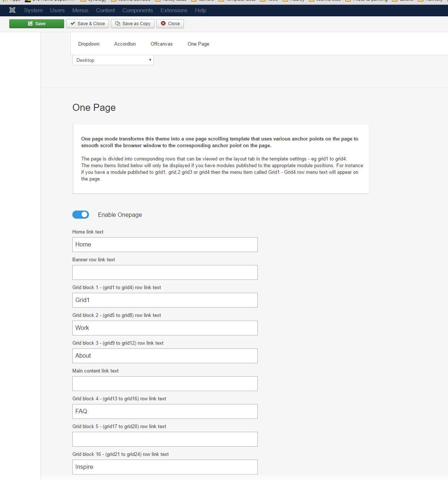
Task: Click the 'One Page' heading text
Action: 94,107
